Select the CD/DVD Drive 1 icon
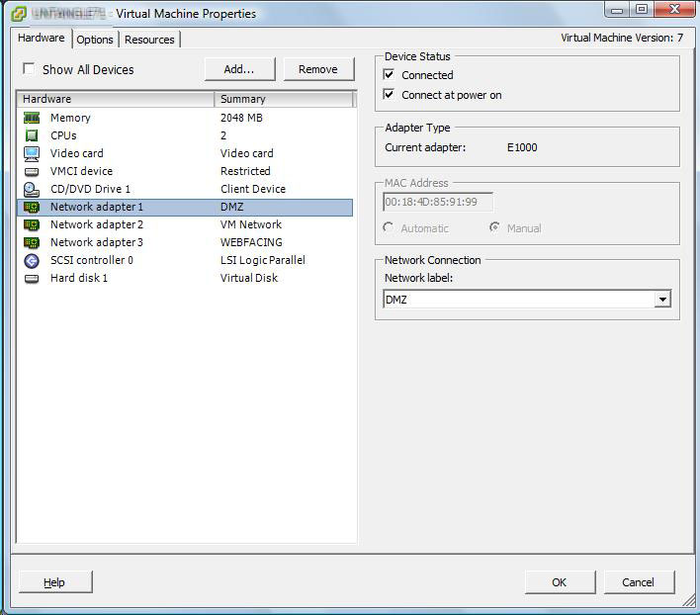This screenshot has height=615, width=700. (x=32, y=189)
